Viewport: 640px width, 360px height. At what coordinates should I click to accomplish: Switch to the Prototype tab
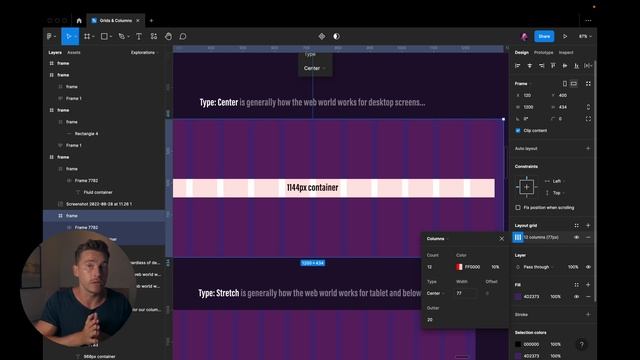(x=543, y=53)
